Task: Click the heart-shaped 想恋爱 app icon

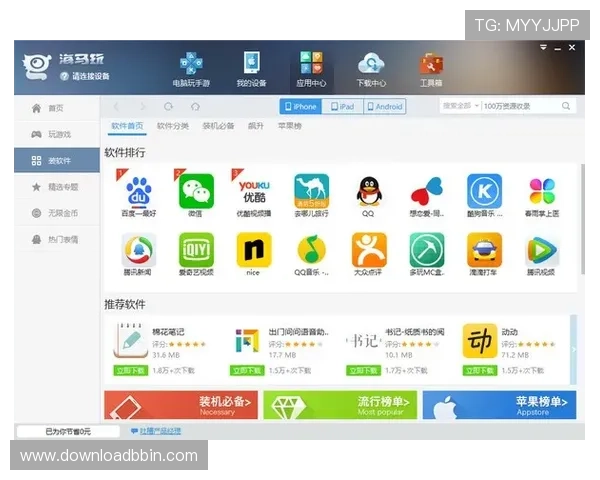Action: 427,191
